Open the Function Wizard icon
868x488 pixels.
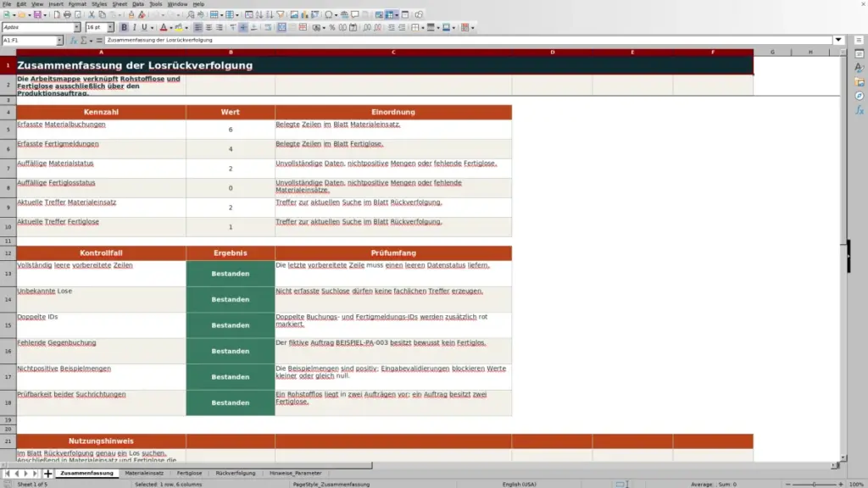[73, 41]
